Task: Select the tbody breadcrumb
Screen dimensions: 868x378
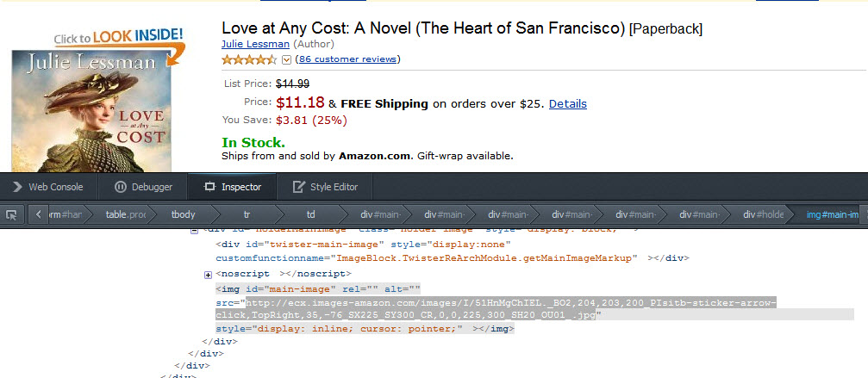Action: coord(184,215)
